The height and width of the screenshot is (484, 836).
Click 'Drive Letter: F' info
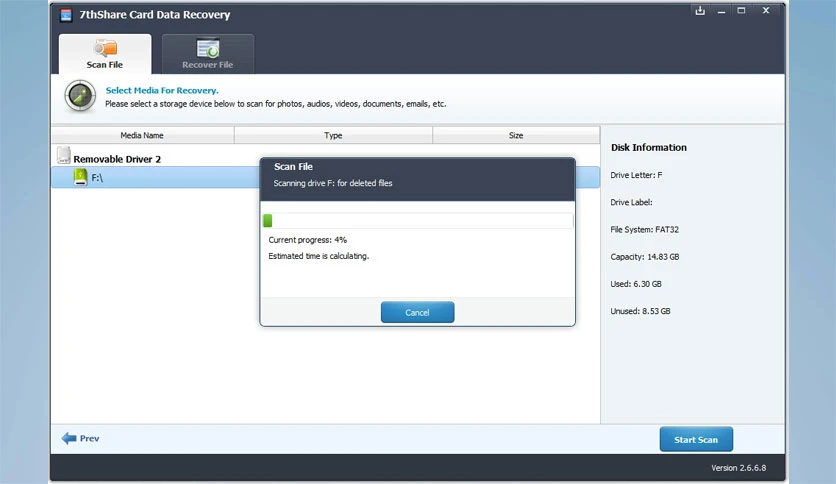637,175
